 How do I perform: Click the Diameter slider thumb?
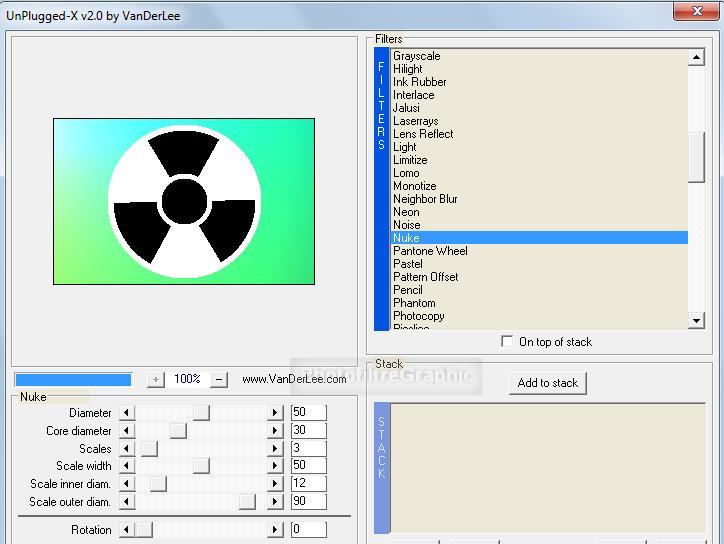201,412
